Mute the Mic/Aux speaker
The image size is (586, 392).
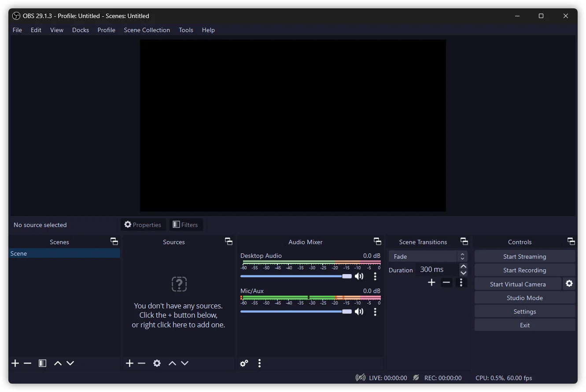(359, 311)
